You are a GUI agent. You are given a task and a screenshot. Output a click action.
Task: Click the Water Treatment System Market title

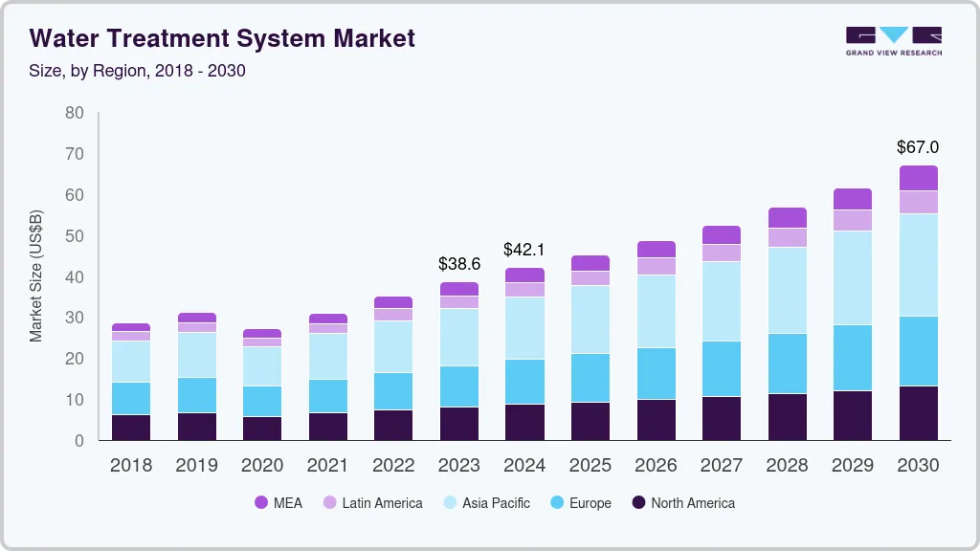[x=222, y=38]
